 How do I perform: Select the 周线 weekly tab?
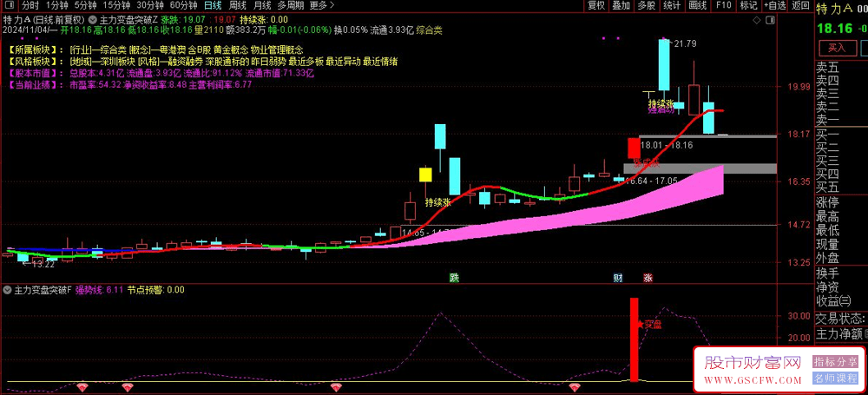pos(237,5)
